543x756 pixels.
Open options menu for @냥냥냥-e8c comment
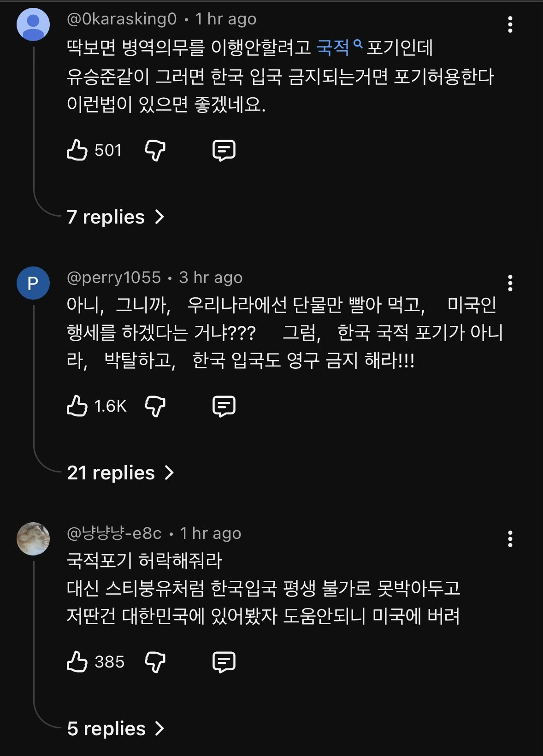510,539
